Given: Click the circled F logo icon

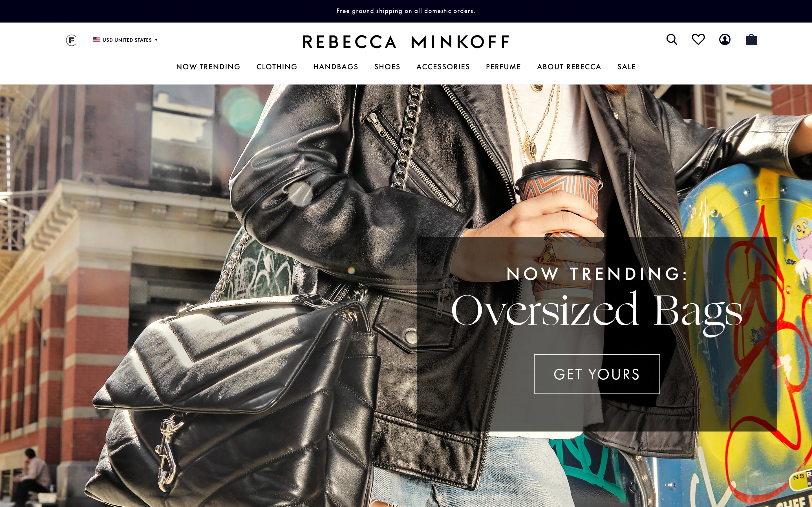Looking at the screenshot, I should (71, 40).
